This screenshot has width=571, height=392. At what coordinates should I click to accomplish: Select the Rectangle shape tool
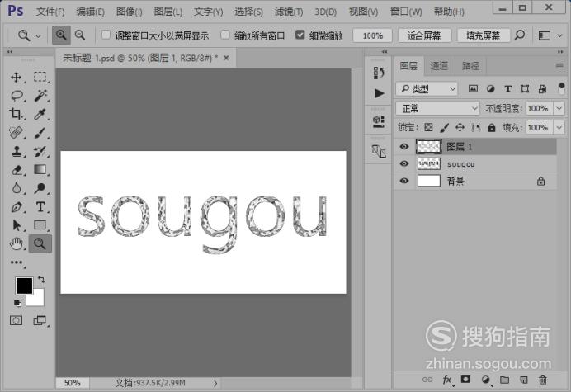40,225
